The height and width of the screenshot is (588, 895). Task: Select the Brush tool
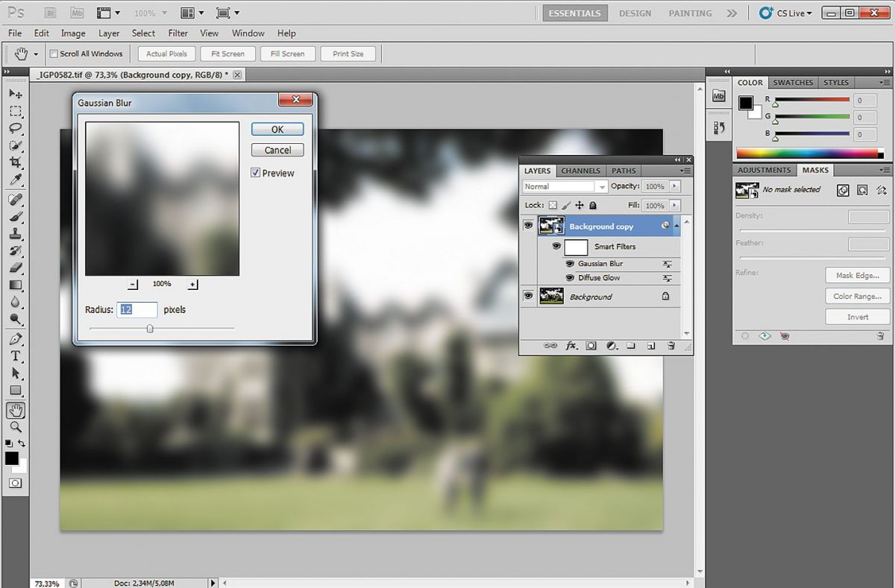(15, 217)
